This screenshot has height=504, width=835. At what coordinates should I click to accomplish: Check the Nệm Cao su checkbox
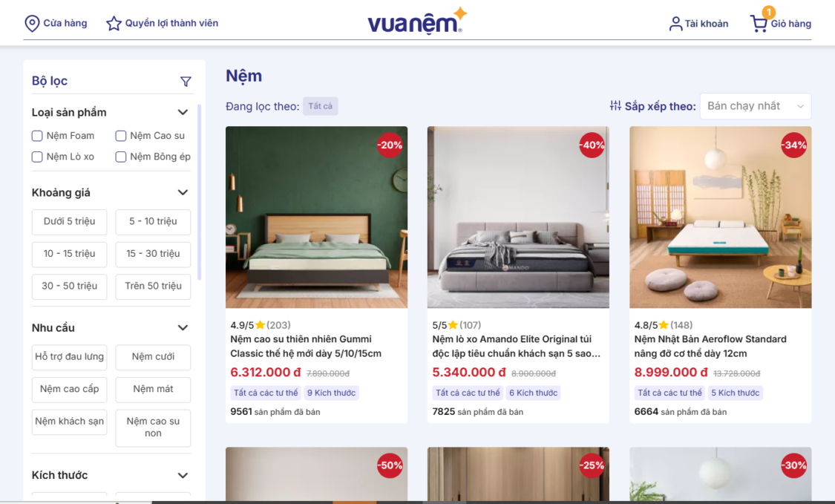coord(121,136)
